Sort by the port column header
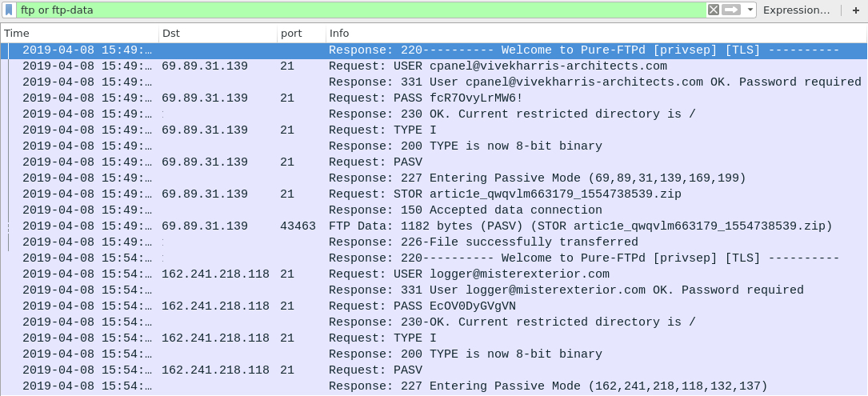The width and height of the screenshot is (868, 396). tap(302, 34)
